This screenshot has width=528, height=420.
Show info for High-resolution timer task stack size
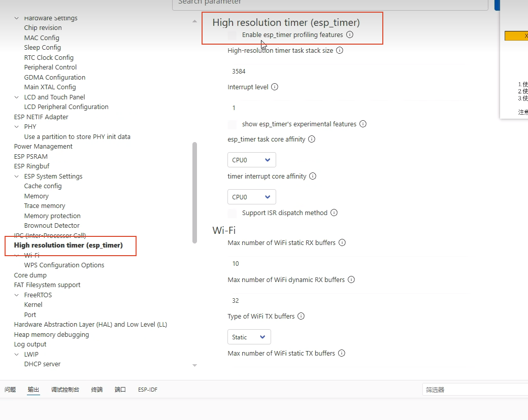[x=340, y=51]
